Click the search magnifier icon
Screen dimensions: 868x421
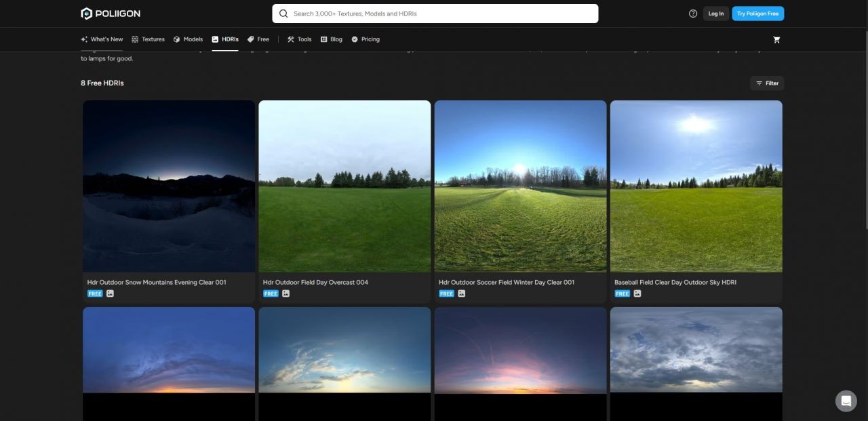(x=283, y=14)
